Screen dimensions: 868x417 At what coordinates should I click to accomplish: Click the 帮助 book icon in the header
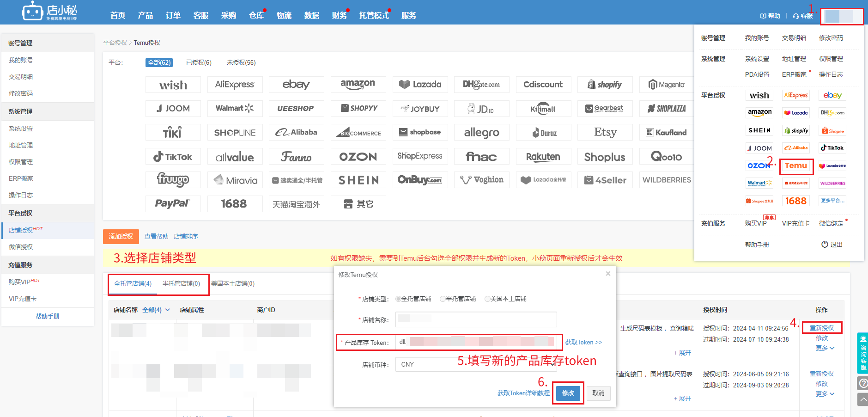click(763, 16)
